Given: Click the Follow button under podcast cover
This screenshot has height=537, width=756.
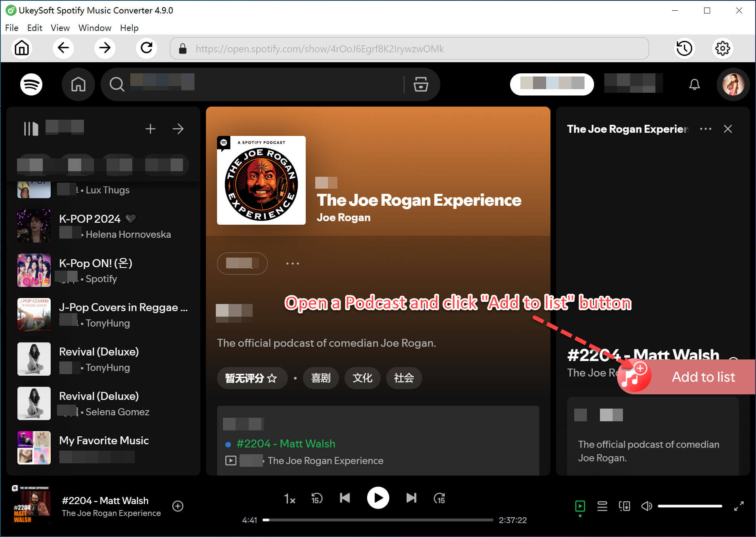Looking at the screenshot, I should click(242, 264).
